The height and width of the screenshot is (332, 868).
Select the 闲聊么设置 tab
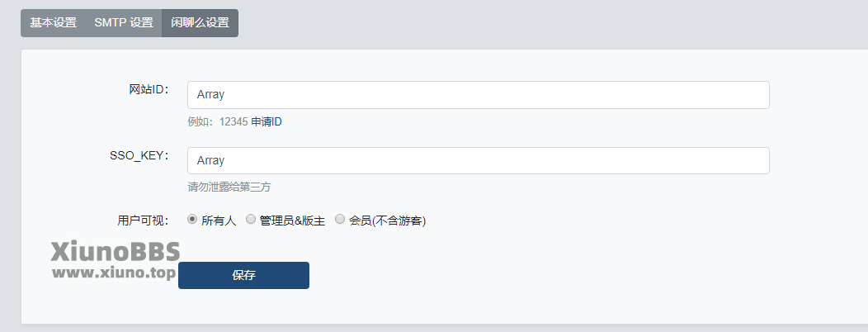click(200, 23)
